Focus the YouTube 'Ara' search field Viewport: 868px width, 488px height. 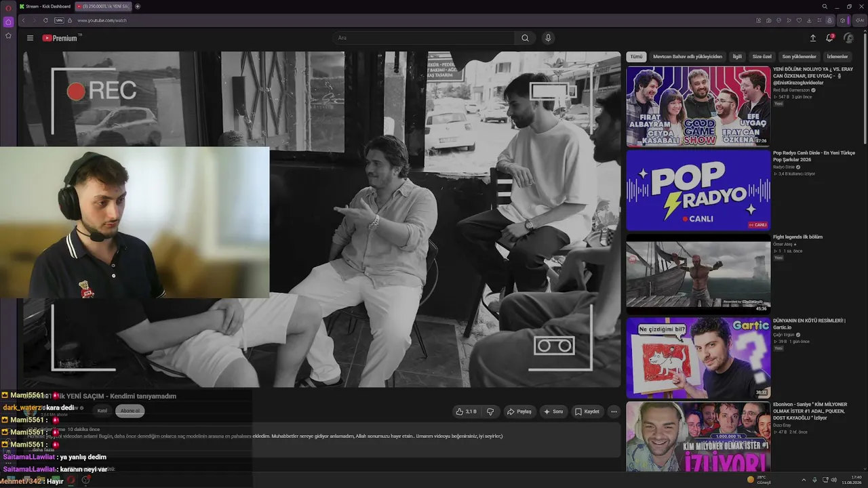(424, 38)
